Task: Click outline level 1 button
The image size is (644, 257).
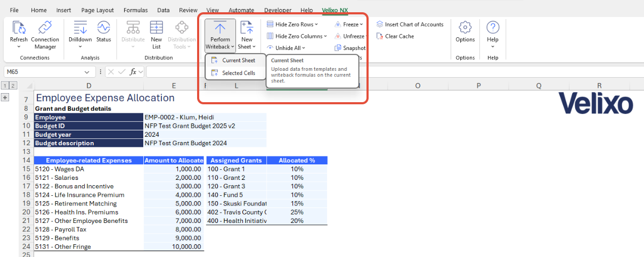Action: (5, 85)
